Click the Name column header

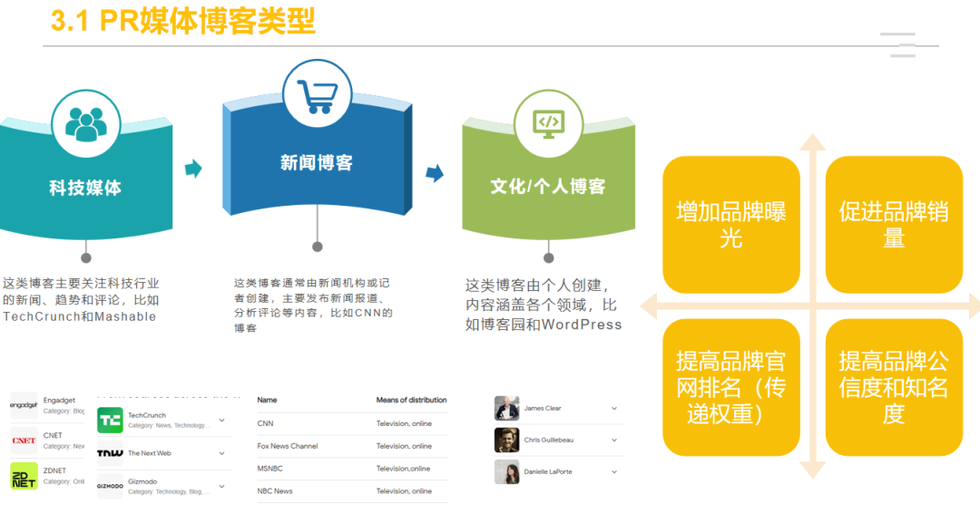point(267,400)
